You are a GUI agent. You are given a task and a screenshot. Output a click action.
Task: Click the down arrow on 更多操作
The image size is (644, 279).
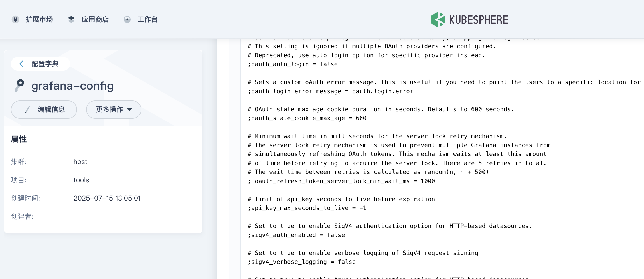(130, 110)
